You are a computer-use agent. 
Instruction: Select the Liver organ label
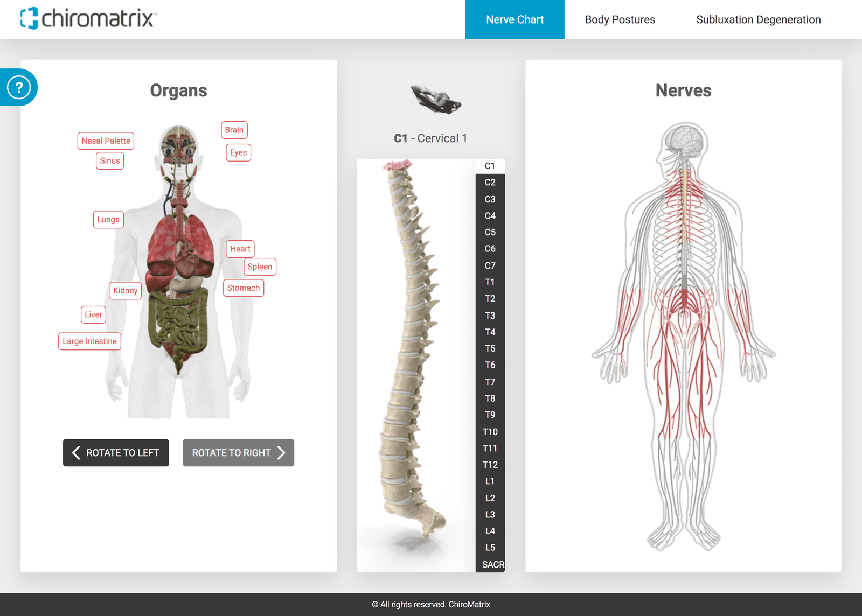(x=93, y=314)
